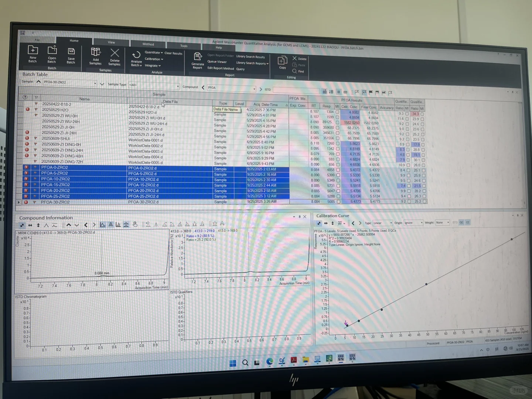Switch to the Method ribbon tab
This screenshot has height=399, width=532.
click(x=148, y=44)
